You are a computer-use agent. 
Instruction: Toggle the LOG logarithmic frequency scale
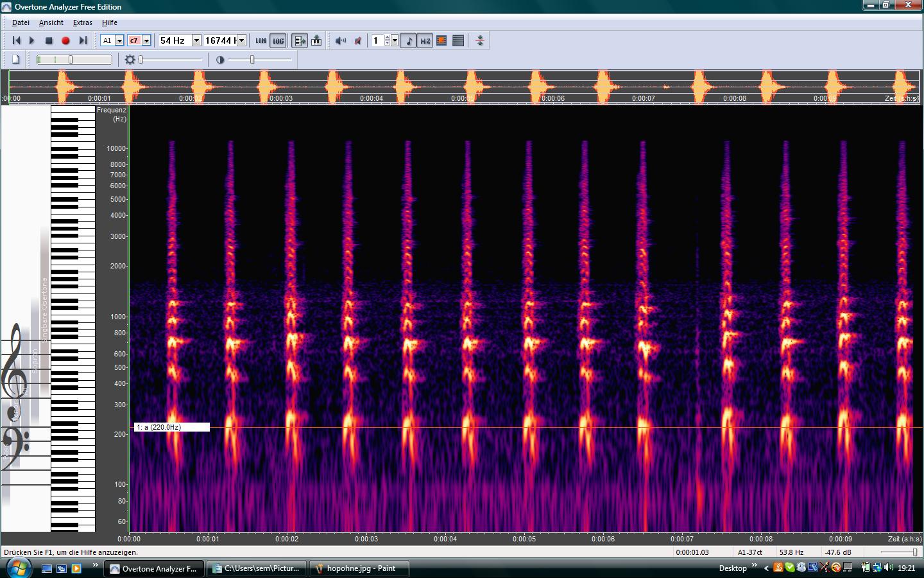coord(278,40)
